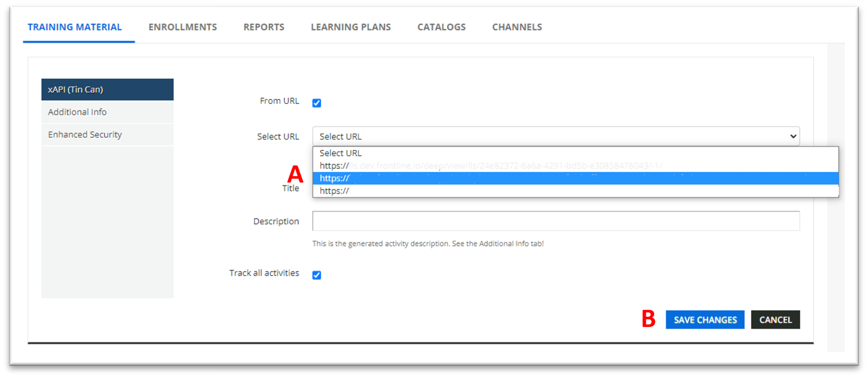Toggle the Track all activities checkbox

(316, 275)
